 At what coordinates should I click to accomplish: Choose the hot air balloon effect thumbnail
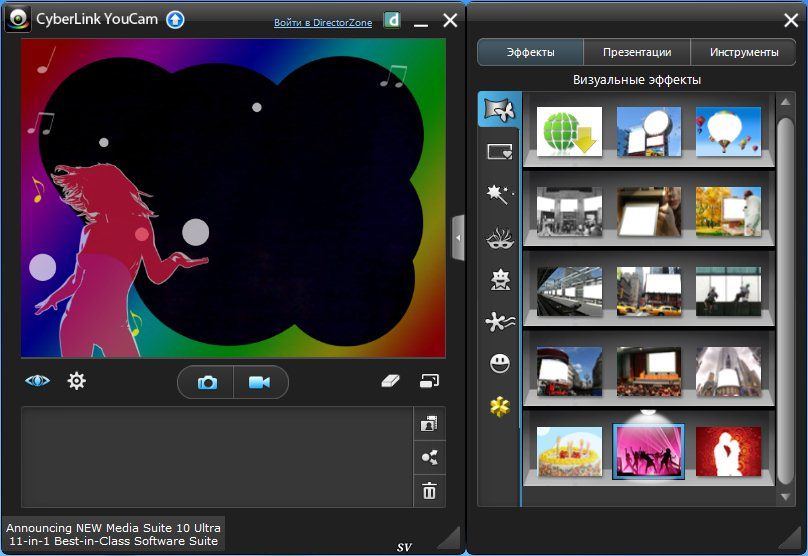[728, 132]
